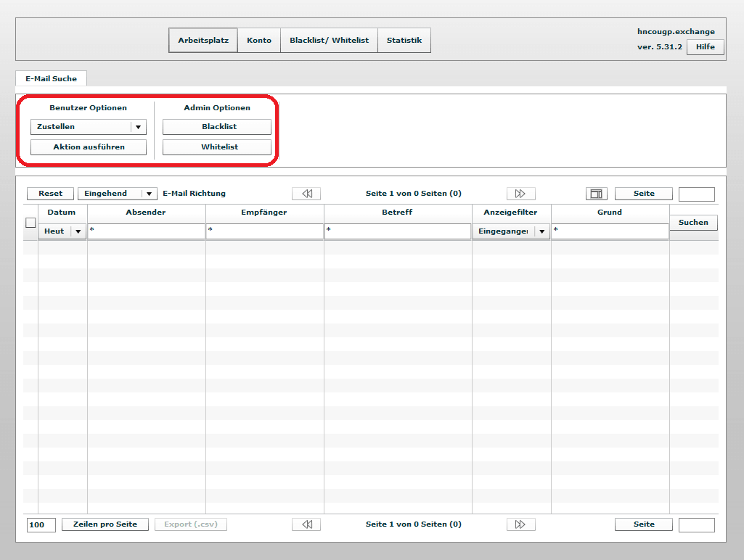Go to next page using top forward arrow

[520, 194]
